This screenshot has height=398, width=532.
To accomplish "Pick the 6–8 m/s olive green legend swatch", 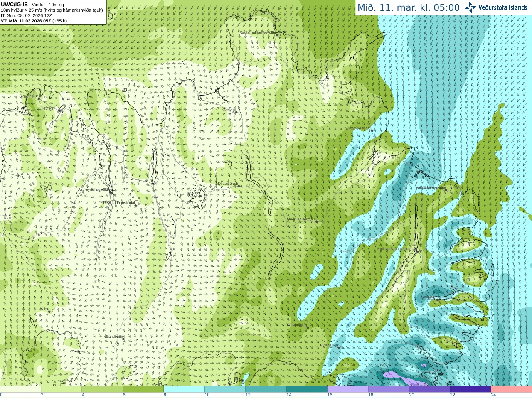I will (143, 389).
